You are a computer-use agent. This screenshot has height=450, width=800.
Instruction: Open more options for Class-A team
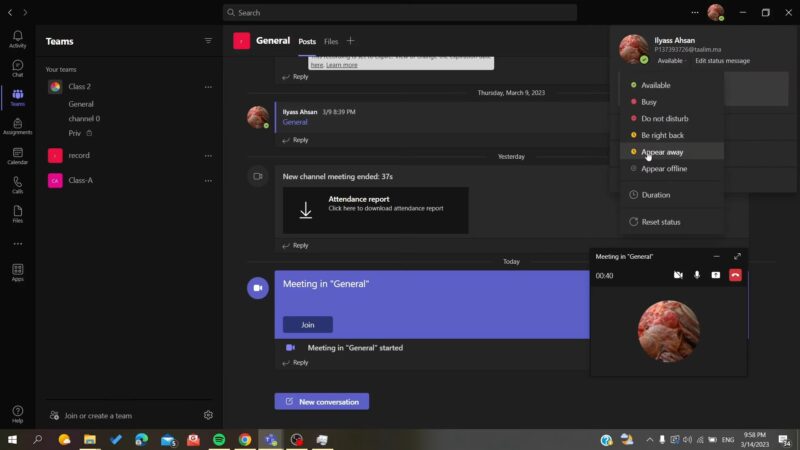208,181
